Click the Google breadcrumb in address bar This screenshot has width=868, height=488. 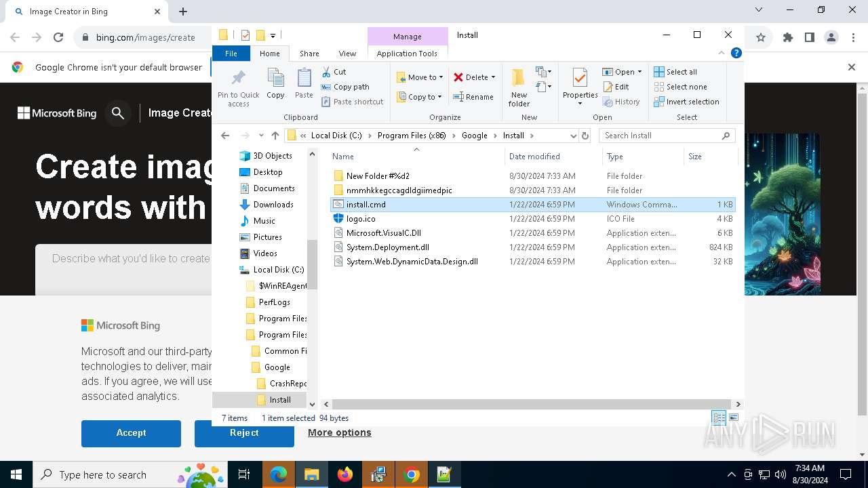(475, 136)
